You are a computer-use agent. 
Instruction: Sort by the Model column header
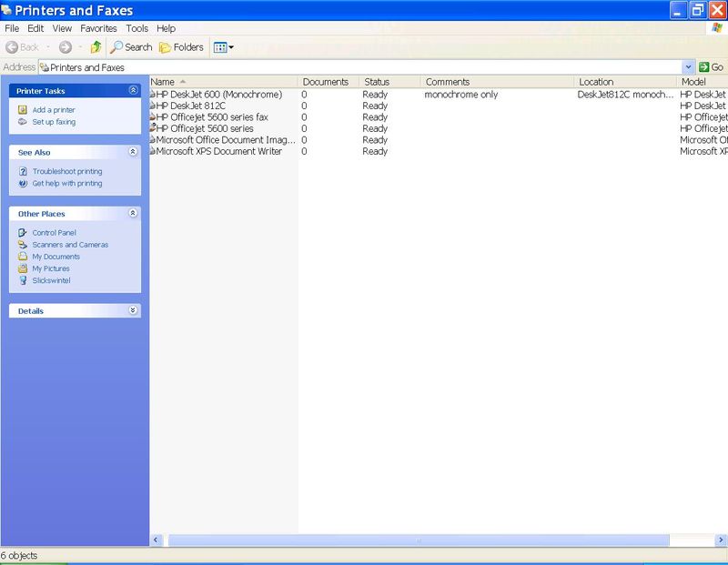point(703,82)
